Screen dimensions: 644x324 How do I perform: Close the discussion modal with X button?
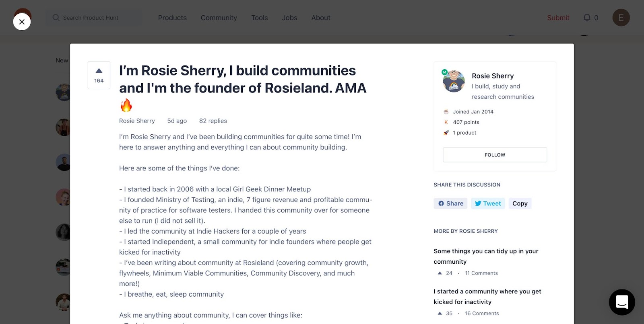point(22,22)
